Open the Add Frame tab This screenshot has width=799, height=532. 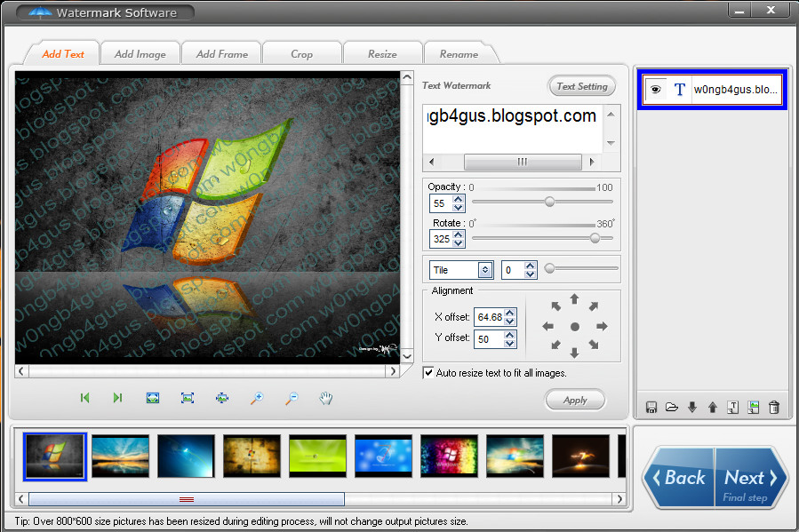[221, 53]
